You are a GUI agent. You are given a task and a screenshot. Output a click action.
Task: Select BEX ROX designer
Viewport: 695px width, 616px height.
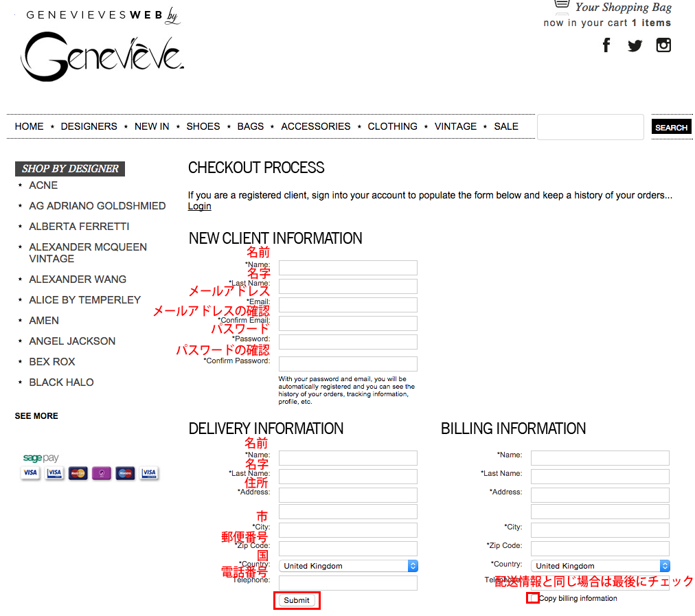(52, 362)
